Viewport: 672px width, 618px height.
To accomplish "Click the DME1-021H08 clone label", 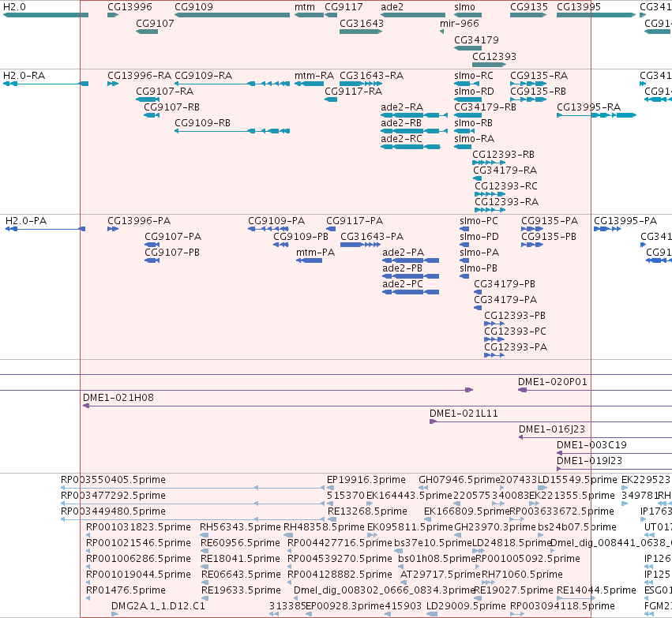I will [x=118, y=398].
